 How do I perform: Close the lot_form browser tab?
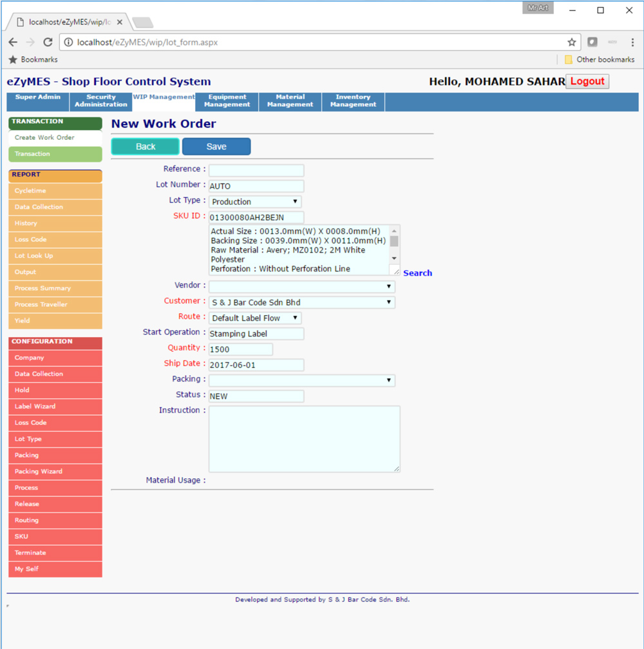(120, 22)
